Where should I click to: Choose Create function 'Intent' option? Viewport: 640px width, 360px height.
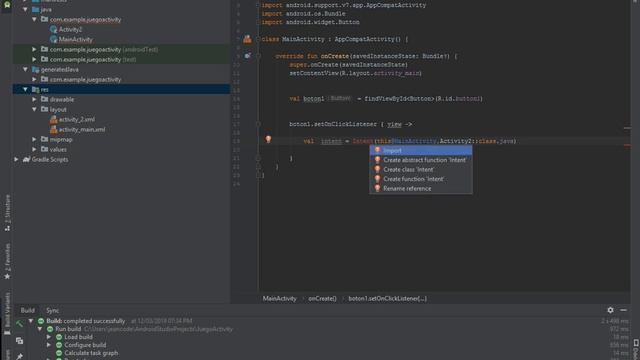pos(421,179)
